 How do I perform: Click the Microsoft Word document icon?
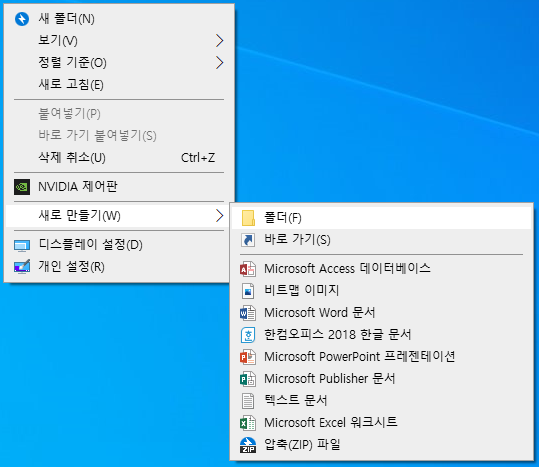point(248,313)
